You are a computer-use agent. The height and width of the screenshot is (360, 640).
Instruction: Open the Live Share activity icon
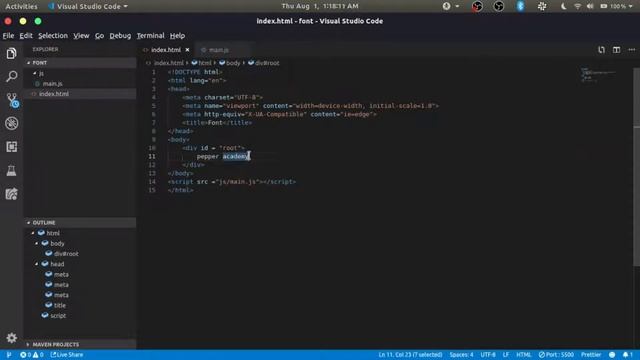coord(11,194)
